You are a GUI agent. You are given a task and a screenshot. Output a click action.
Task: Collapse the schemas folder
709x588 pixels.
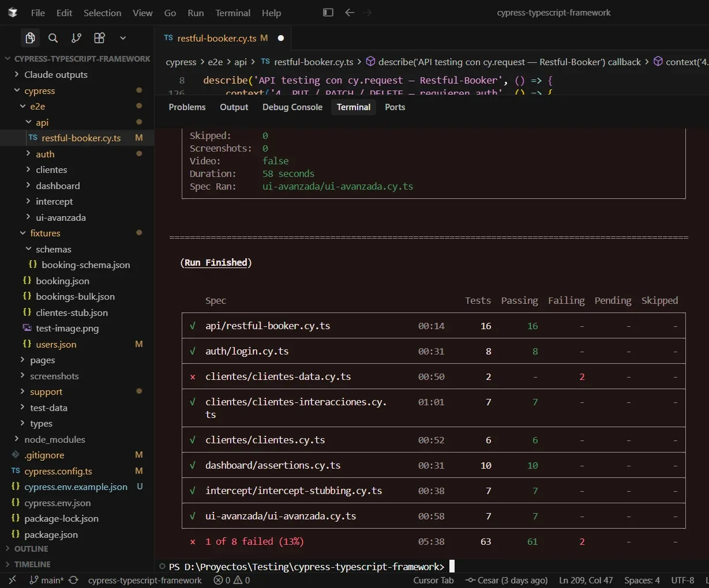[77, 250]
